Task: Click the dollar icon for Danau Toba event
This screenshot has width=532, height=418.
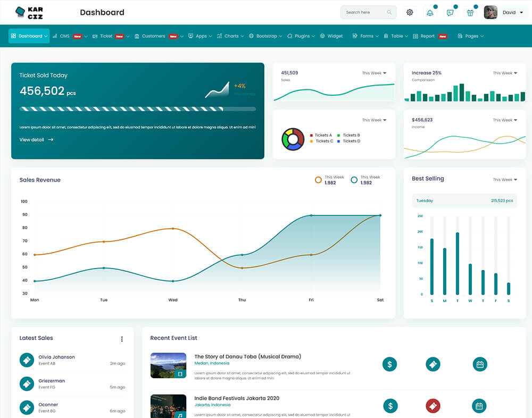Action: click(x=390, y=364)
